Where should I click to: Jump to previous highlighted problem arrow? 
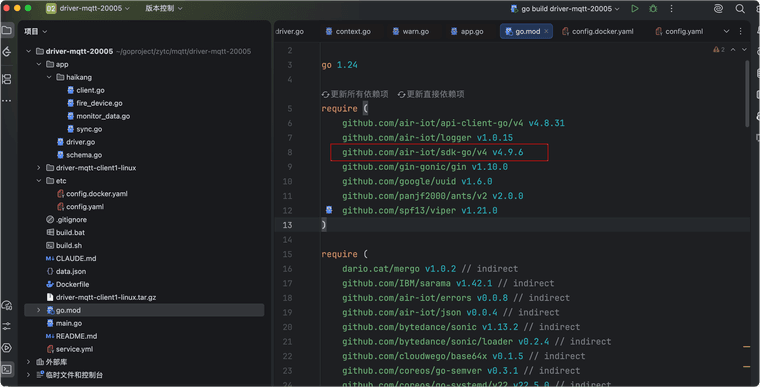pyautogui.click(x=733, y=49)
